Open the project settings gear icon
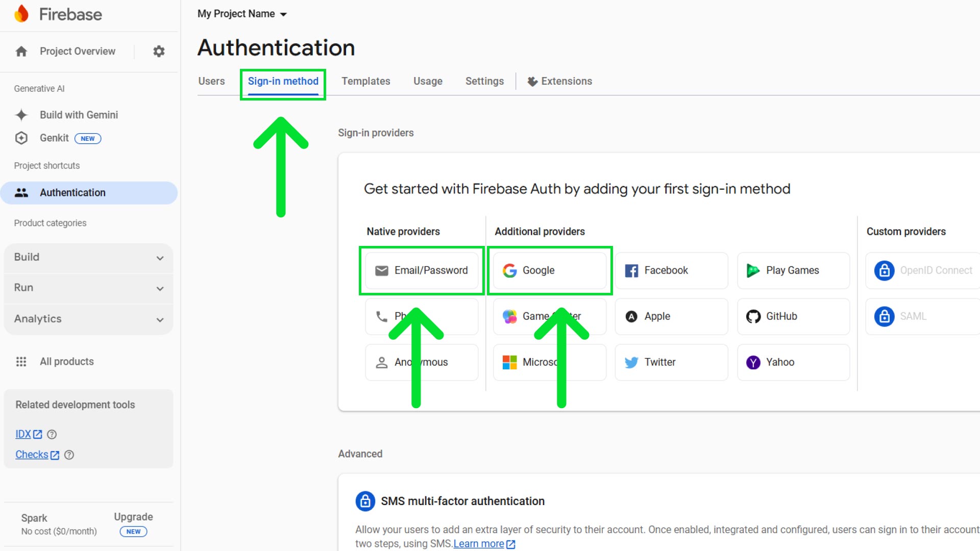The image size is (980, 551). tap(159, 51)
